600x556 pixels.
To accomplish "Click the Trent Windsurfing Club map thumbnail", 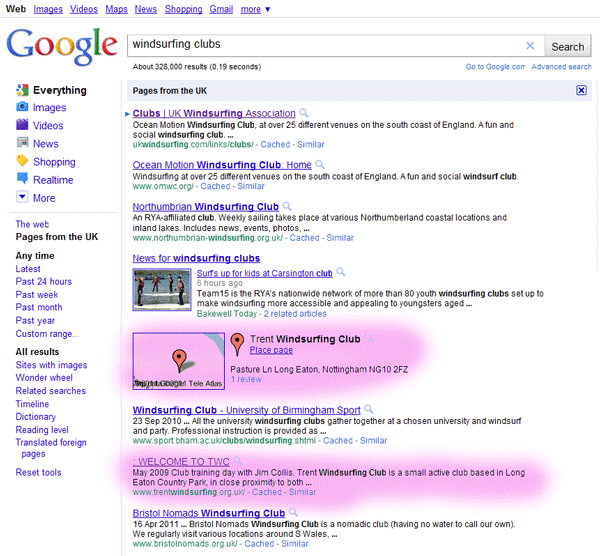I will (179, 361).
